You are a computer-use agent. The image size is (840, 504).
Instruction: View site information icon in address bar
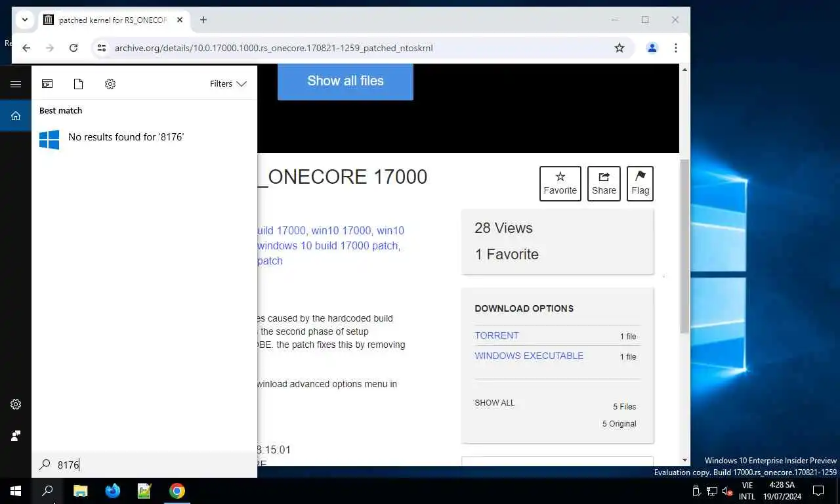101,48
